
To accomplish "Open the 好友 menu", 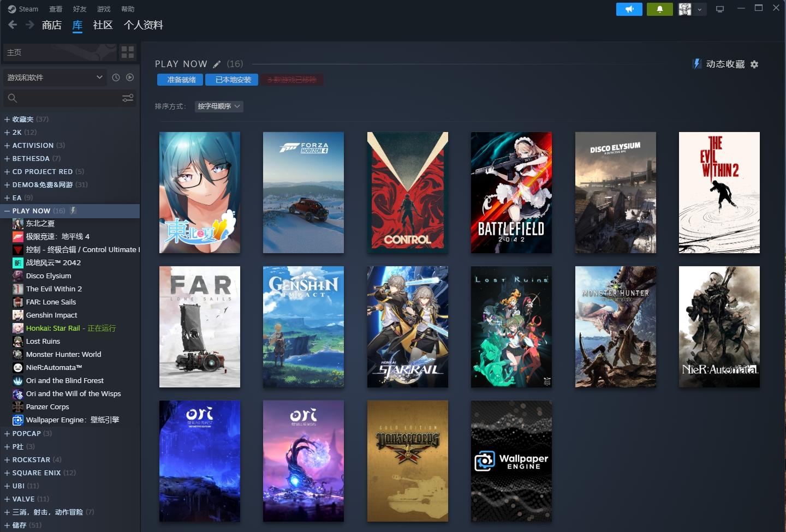I will coord(80,9).
